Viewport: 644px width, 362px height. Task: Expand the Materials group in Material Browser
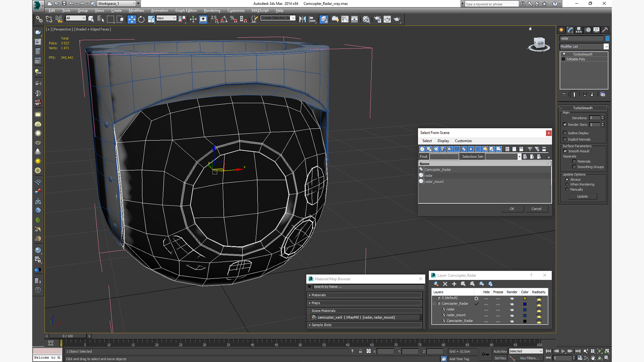(x=364, y=295)
